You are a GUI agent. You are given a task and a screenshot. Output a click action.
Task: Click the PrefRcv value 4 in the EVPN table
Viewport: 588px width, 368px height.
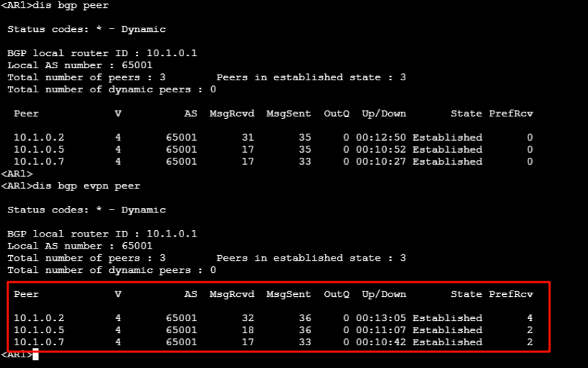point(530,318)
